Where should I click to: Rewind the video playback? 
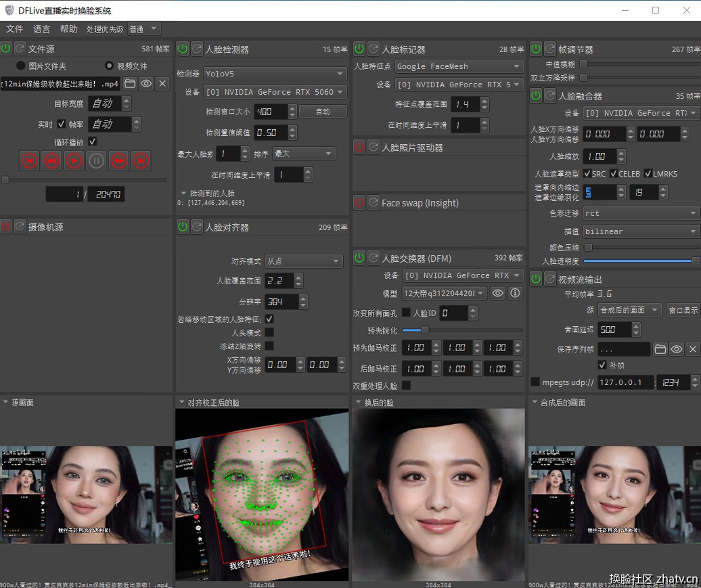52,160
